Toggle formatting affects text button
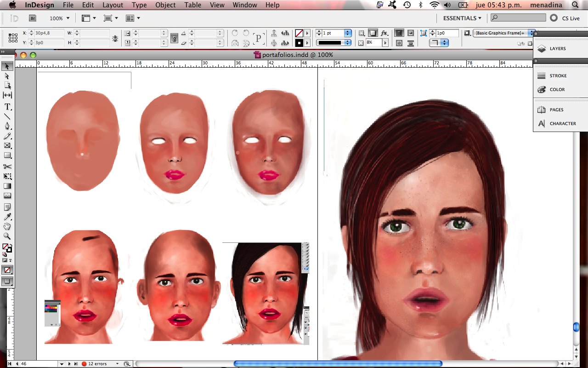This screenshot has height=368, width=588. 10,260
